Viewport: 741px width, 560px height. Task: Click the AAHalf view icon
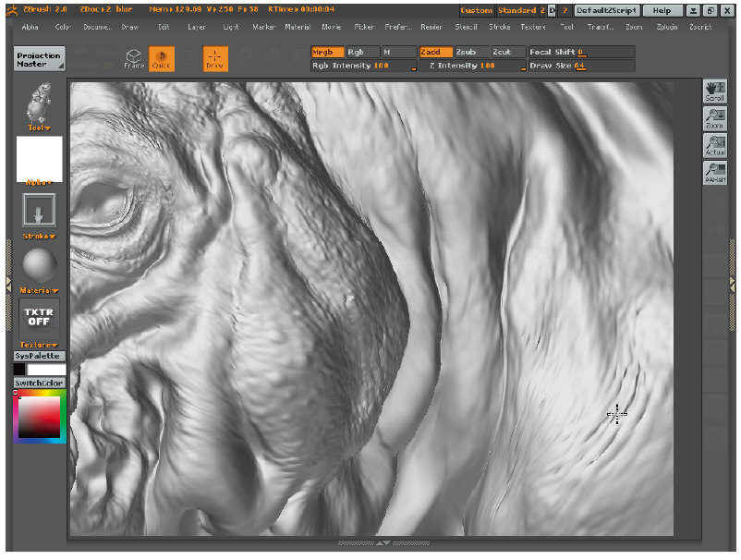point(715,172)
